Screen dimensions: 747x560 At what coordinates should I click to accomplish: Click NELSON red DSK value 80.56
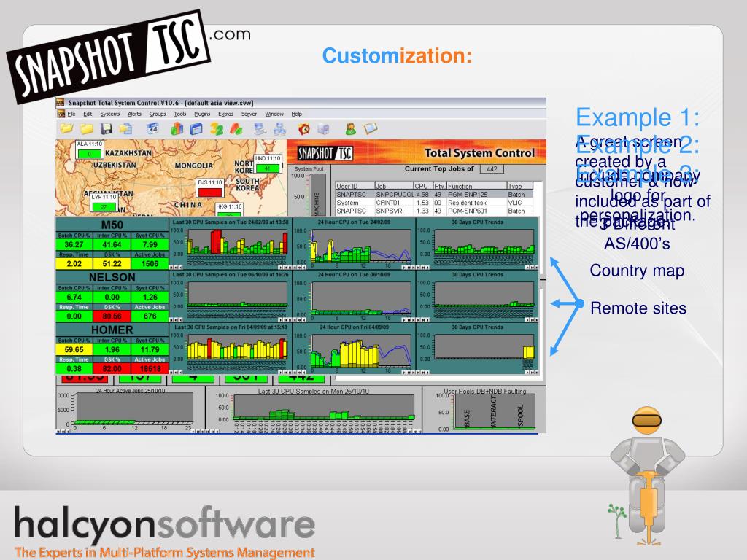point(112,316)
